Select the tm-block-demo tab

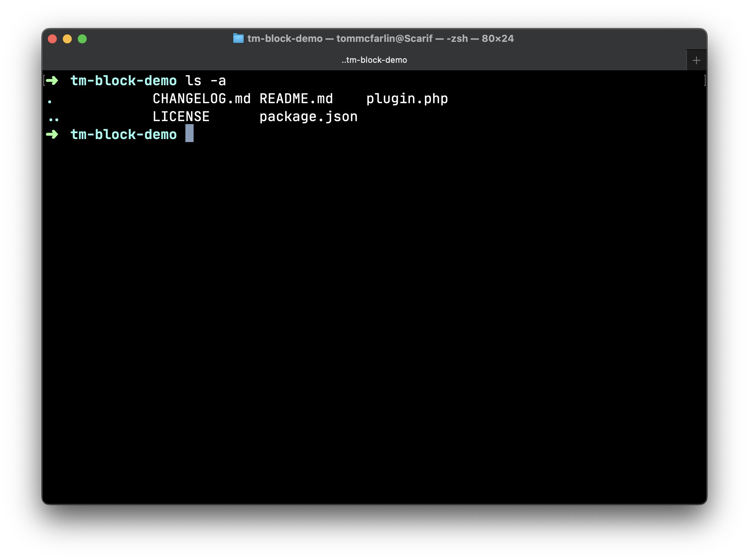374,59
